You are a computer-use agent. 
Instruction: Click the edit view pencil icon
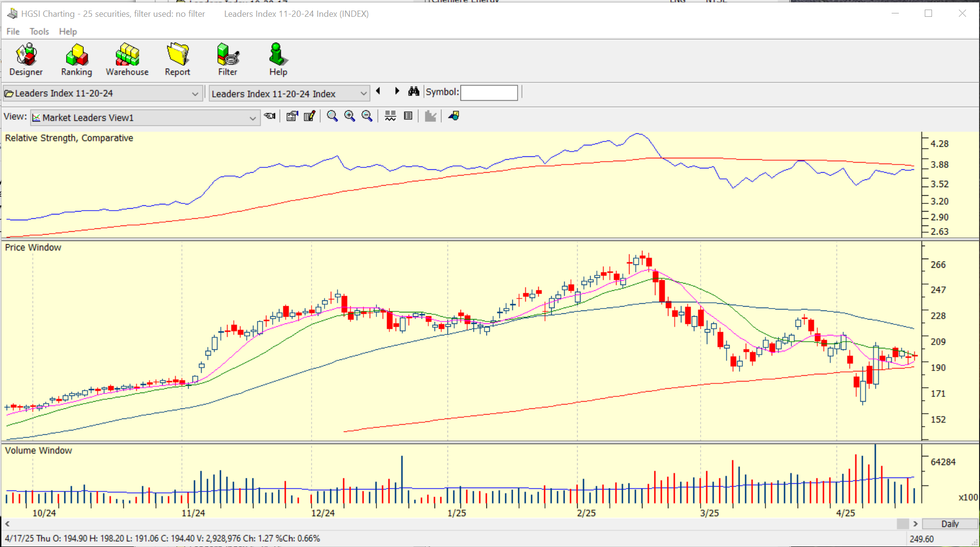tap(310, 116)
